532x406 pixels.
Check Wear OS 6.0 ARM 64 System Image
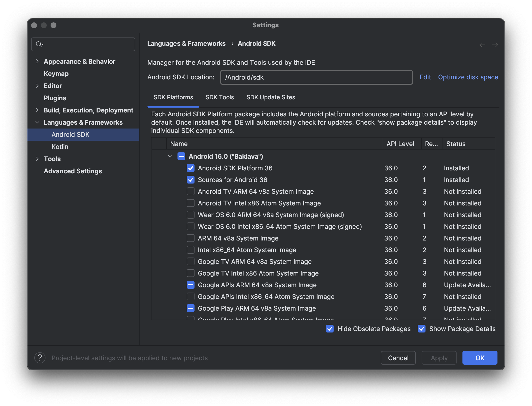pyautogui.click(x=191, y=215)
